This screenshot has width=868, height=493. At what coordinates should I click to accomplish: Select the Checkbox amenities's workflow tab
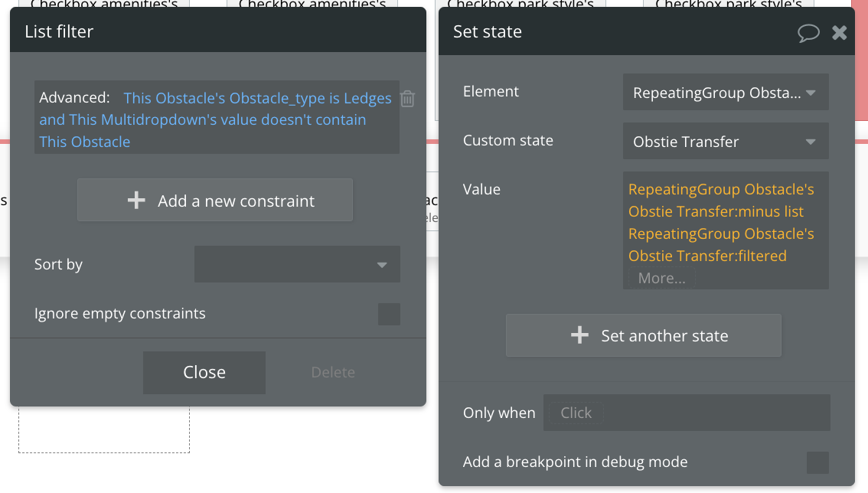point(103,5)
